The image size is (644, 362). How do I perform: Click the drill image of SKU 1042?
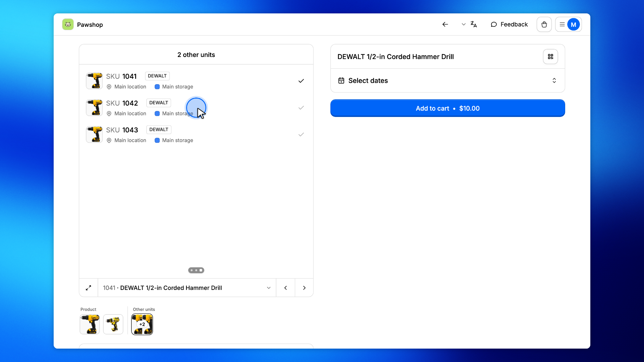[94, 108]
